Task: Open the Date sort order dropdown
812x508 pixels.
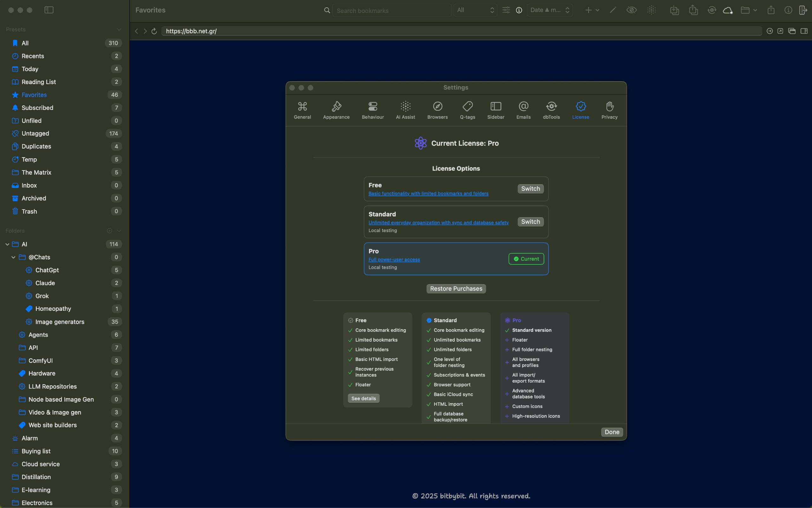Action: point(550,10)
